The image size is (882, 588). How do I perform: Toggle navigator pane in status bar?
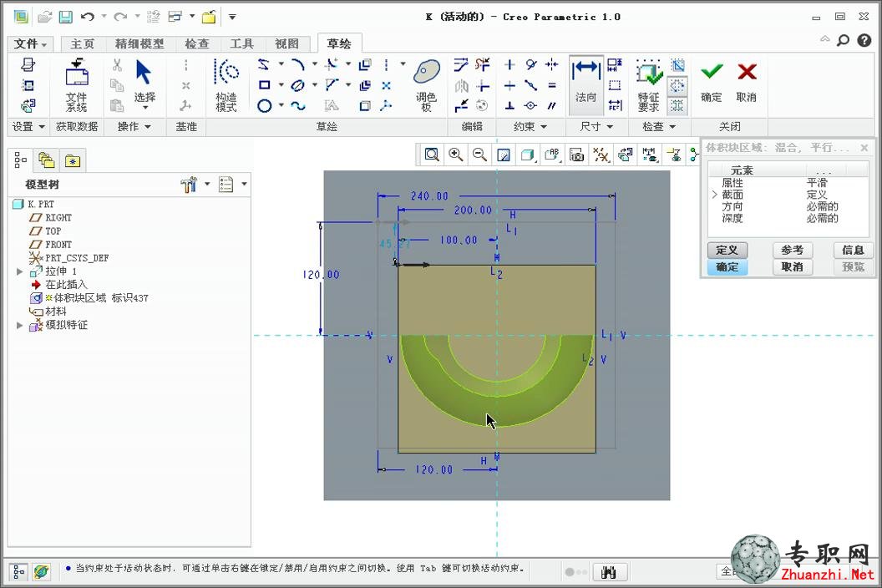(x=18, y=572)
